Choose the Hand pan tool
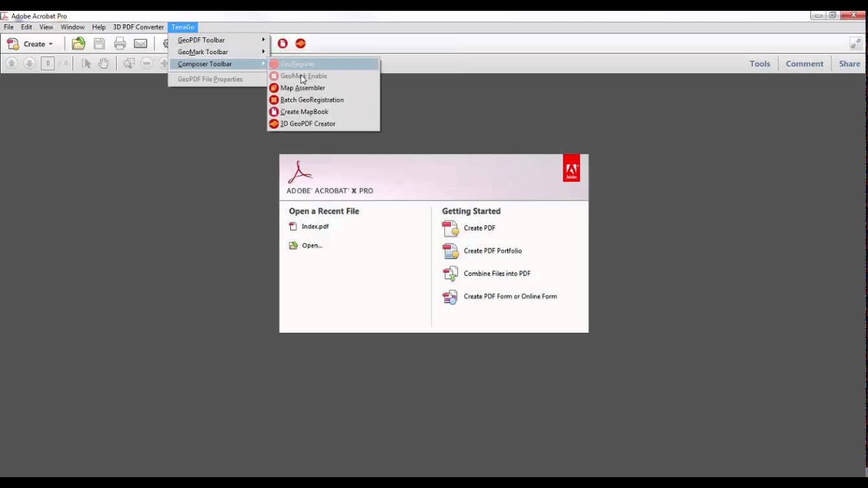 point(103,63)
